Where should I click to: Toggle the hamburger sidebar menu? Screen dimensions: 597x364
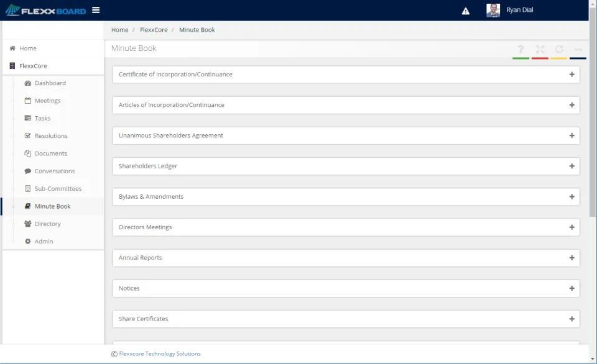(96, 11)
